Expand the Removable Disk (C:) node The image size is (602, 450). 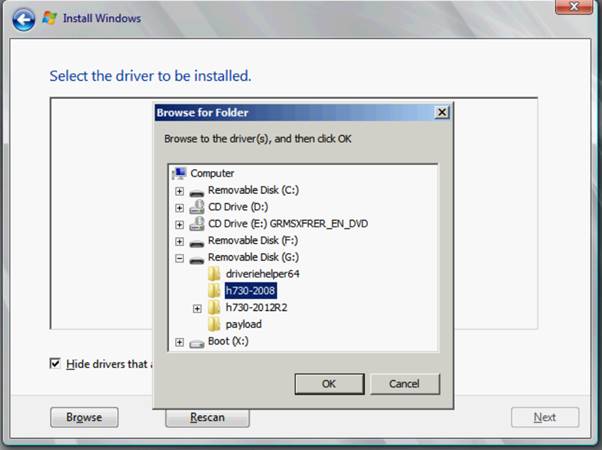179,191
